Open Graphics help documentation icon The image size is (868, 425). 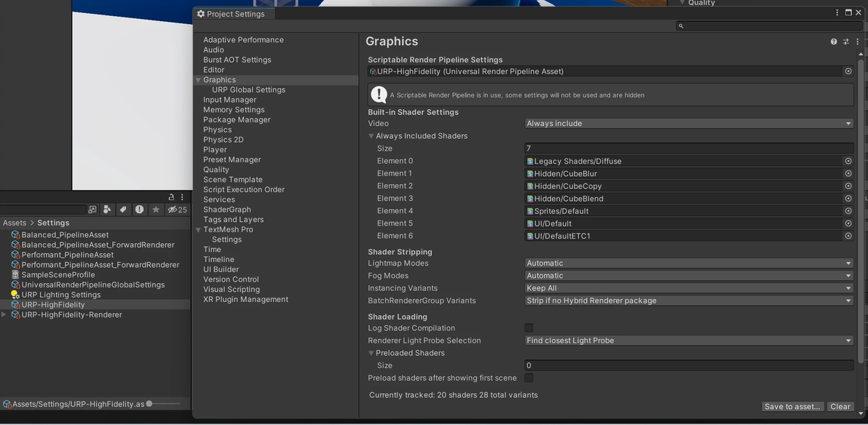point(834,42)
